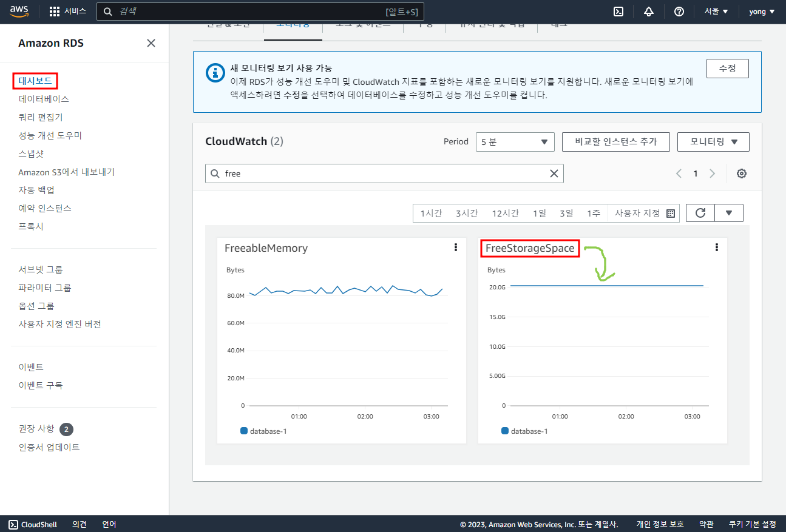Viewport: 786px width, 532px height.
Task: Open 프록시 in the sidebar
Action: click(x=31, y=226)
